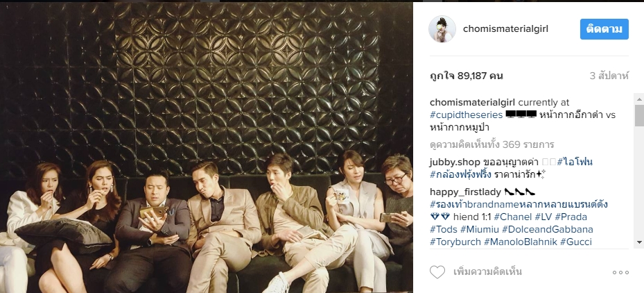Open the chomismaterialgirl username at top
Image resolution: width=644 pixels, height=293 pixels.
(505, 28)
